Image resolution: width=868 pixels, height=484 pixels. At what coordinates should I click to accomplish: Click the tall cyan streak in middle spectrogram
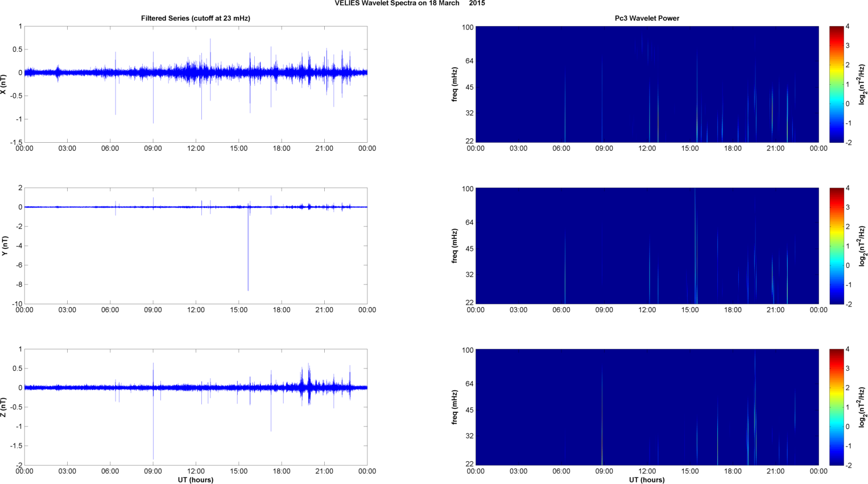[x=695, y=246]
